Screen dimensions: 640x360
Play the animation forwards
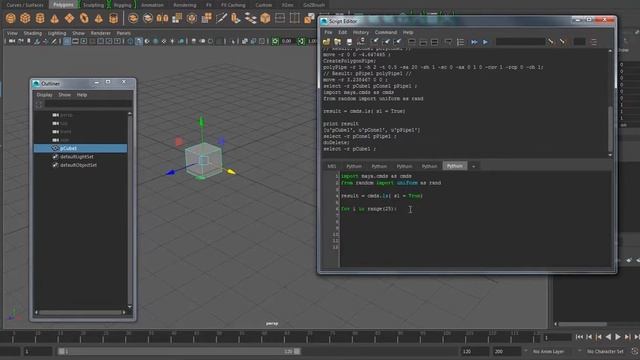pos(618,337)
